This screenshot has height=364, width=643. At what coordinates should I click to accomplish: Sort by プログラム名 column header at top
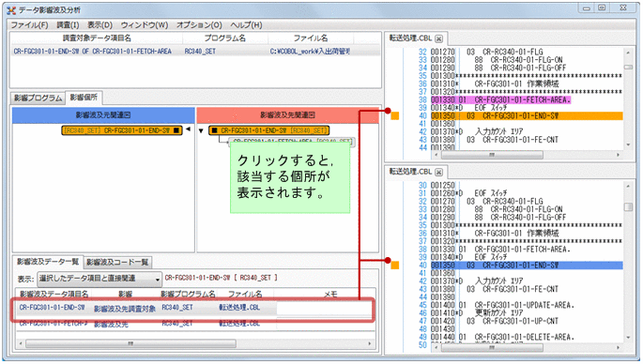pos(225,38)
